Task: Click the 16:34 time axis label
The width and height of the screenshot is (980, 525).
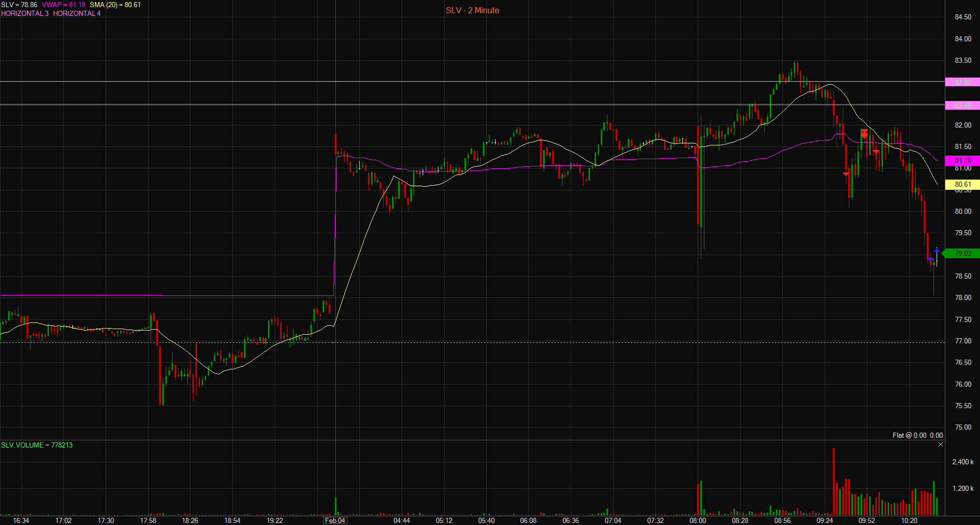Action: (x=21, y=520)
